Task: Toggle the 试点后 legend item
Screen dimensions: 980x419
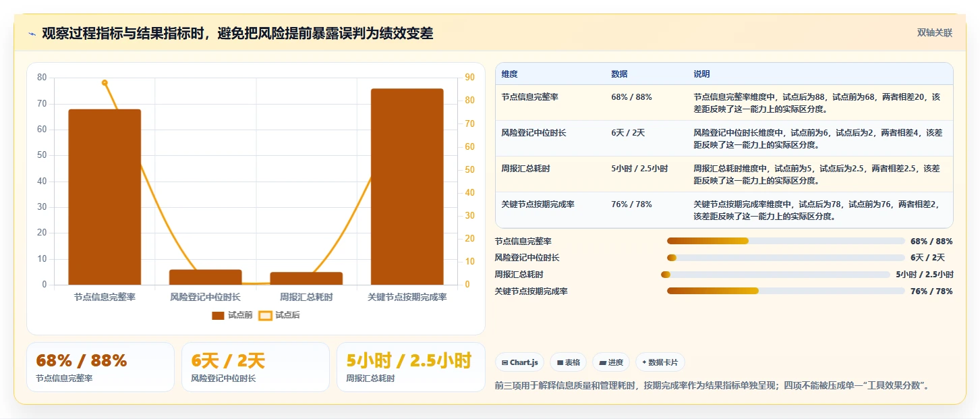Action: (x=279, y=315)
